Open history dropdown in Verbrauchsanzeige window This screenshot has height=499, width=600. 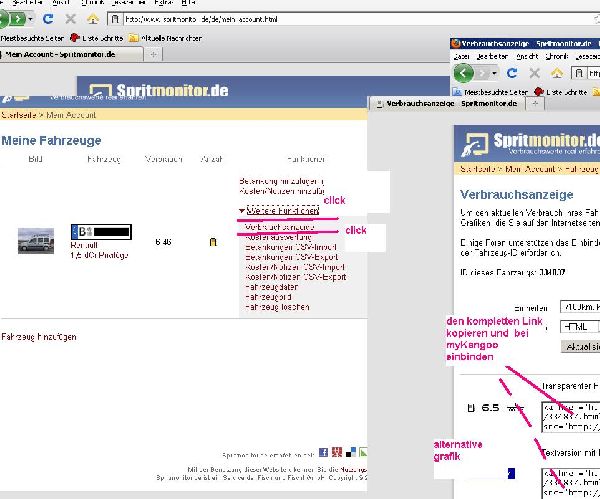point(494,73)
